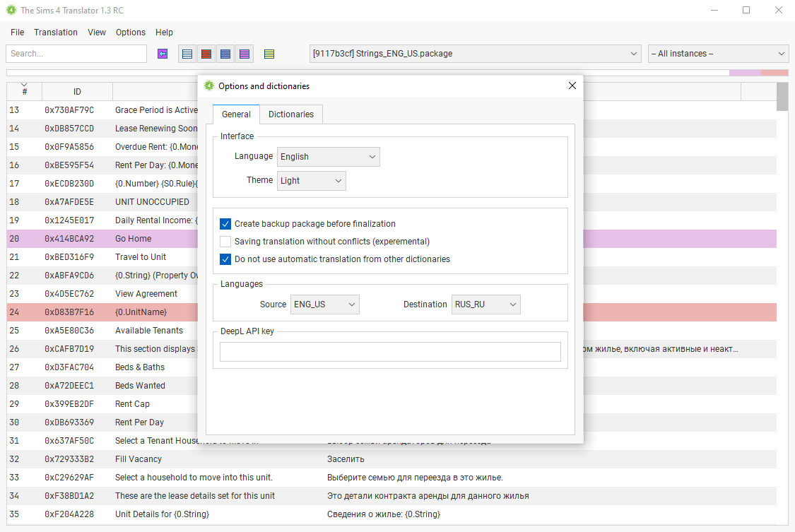Viewport: 795px width, 532px height.
Task: Select row 24 {0.UnitName}
Action: (391, 312)
